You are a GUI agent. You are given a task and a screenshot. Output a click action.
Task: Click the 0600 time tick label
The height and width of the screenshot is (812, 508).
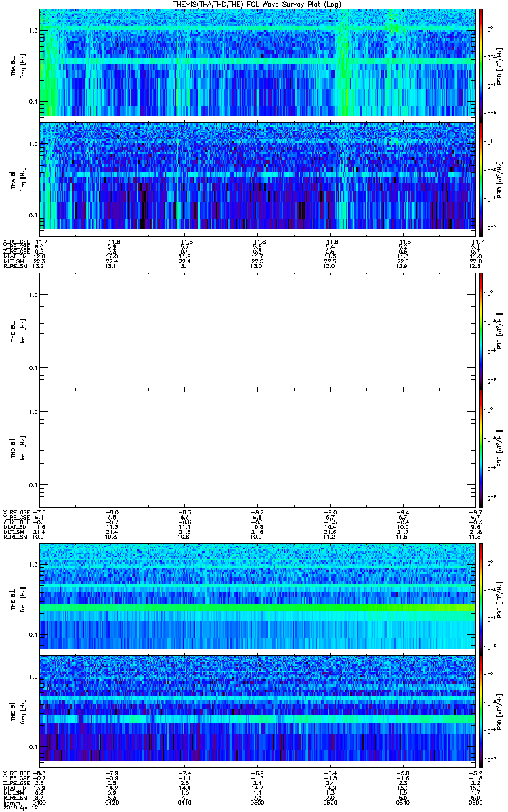[x=475, y=801]
